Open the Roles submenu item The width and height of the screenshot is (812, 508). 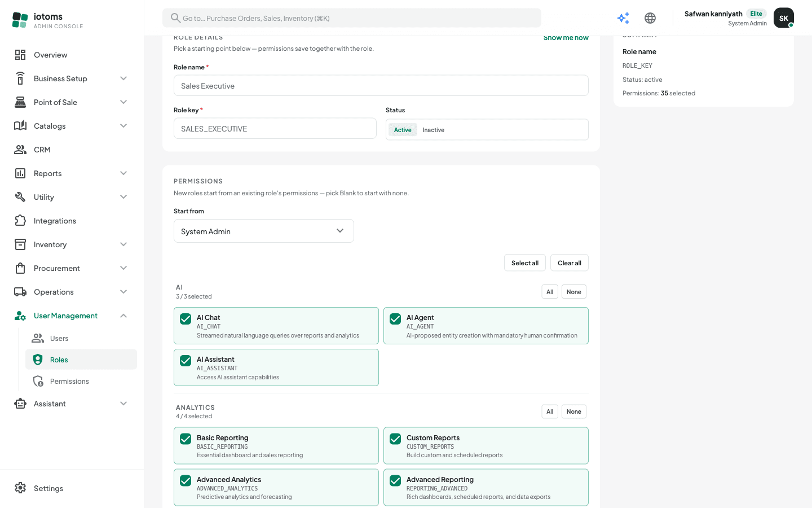click(x=81, y=360)
